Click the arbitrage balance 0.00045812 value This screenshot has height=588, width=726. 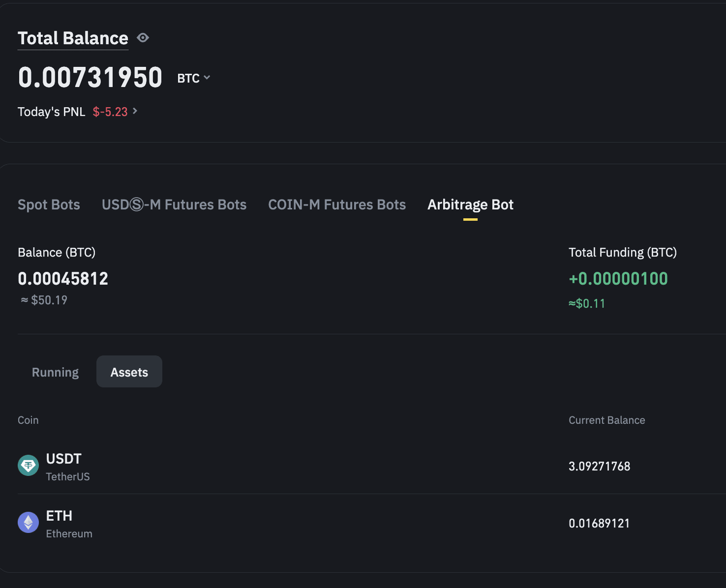tap(63, 279)
